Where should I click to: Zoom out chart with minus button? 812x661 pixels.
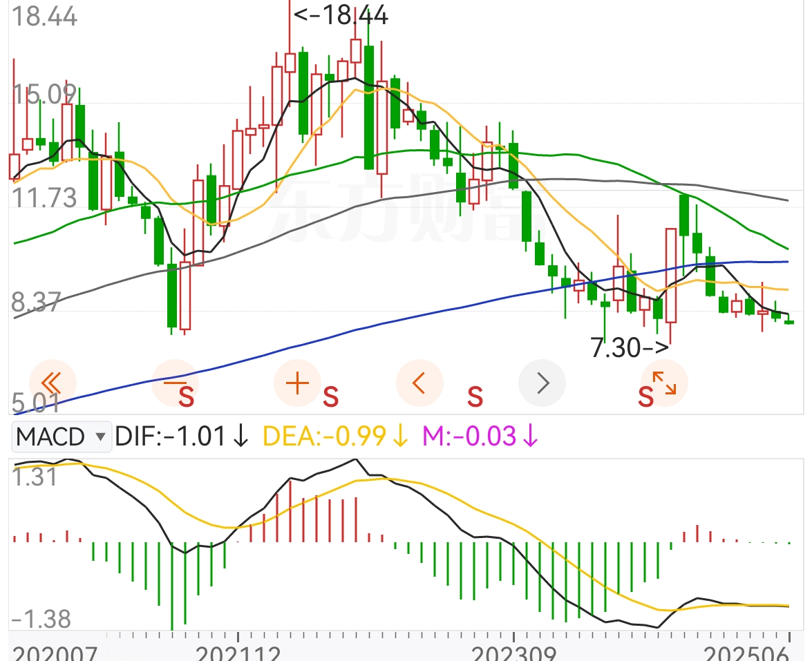pyautogui.click(x=175, y=383)
